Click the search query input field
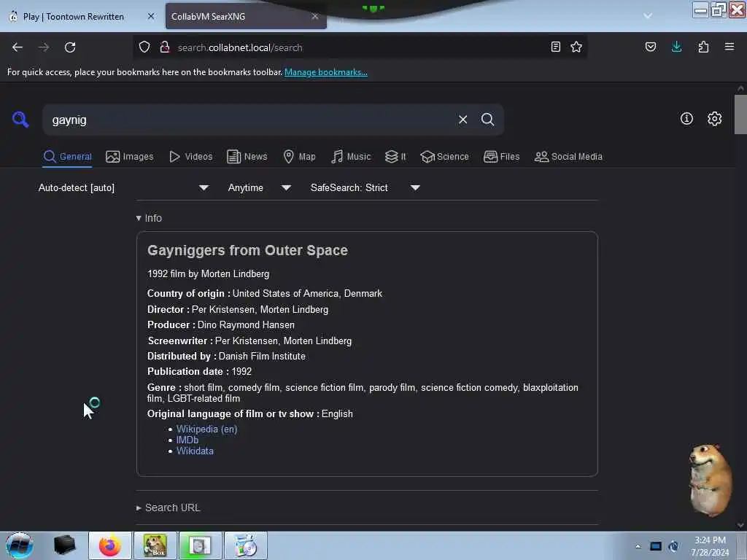The width and height of the screenshot is (747, 560). [x=251, y=120]
